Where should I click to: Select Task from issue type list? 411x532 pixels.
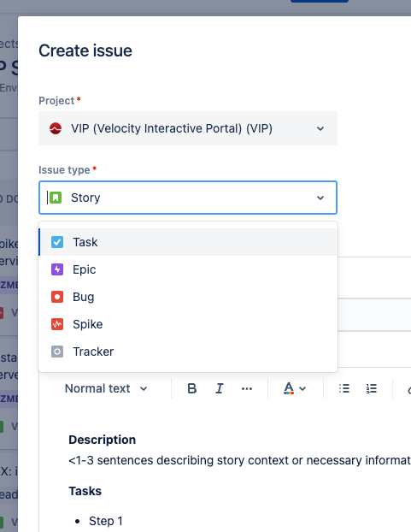pyautogui.click(x=188, y=242)
